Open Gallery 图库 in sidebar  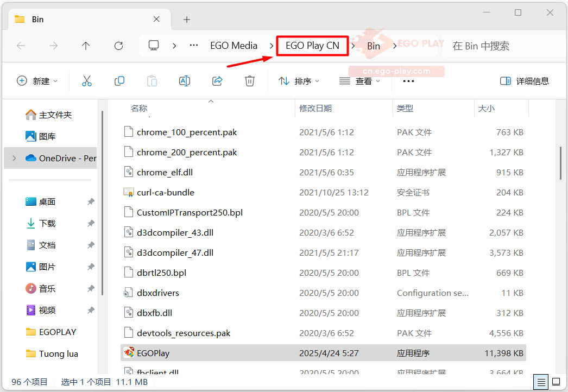pyautogui.click(x=40, y=136)
